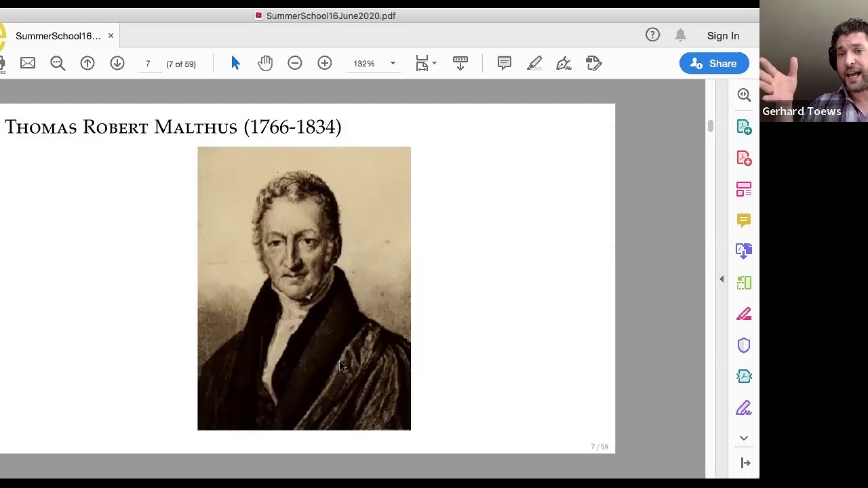This screenshot has width=868, height=488.
Task: Click the scrolling mode keyboard icon
Action: coord(460,63)
